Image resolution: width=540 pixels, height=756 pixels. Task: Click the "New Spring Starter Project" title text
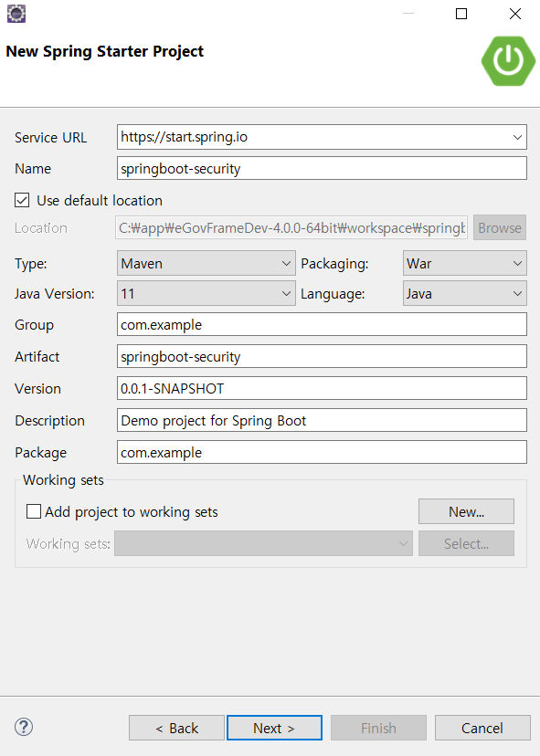[x=105, y=51]
